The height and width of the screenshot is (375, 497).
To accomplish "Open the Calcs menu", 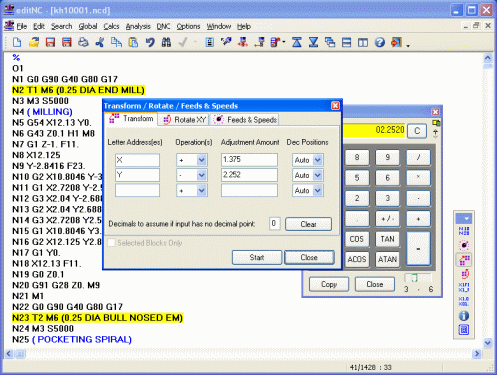I will (x=111, y=26).
